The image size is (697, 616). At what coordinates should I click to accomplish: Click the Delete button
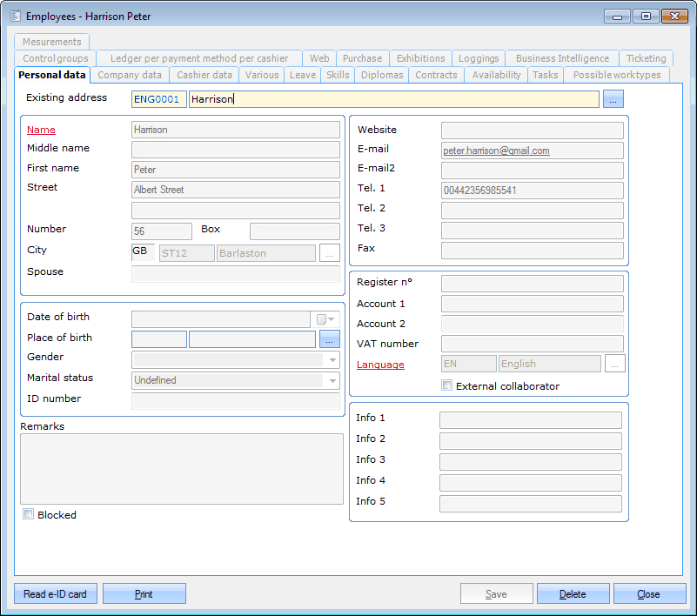(572, 594)
